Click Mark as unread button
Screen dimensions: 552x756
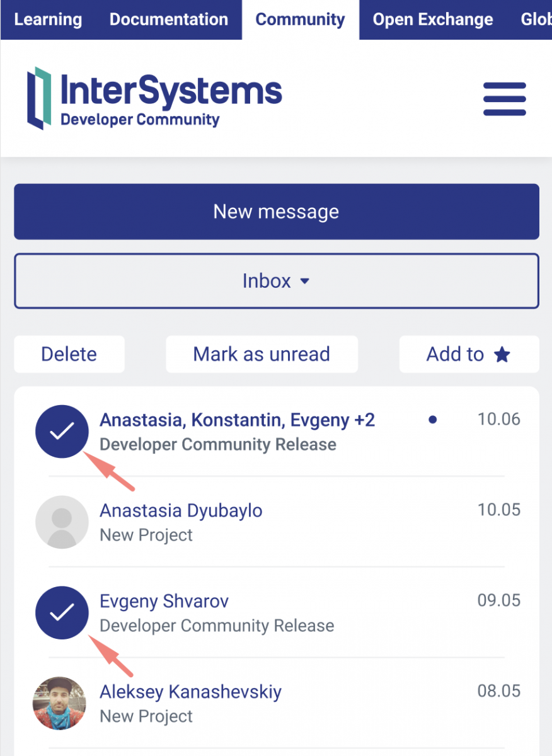pos(262,354)
